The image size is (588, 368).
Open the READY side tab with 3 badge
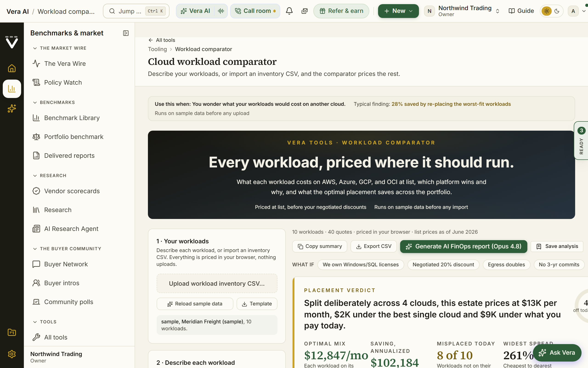tap(581, 141)
